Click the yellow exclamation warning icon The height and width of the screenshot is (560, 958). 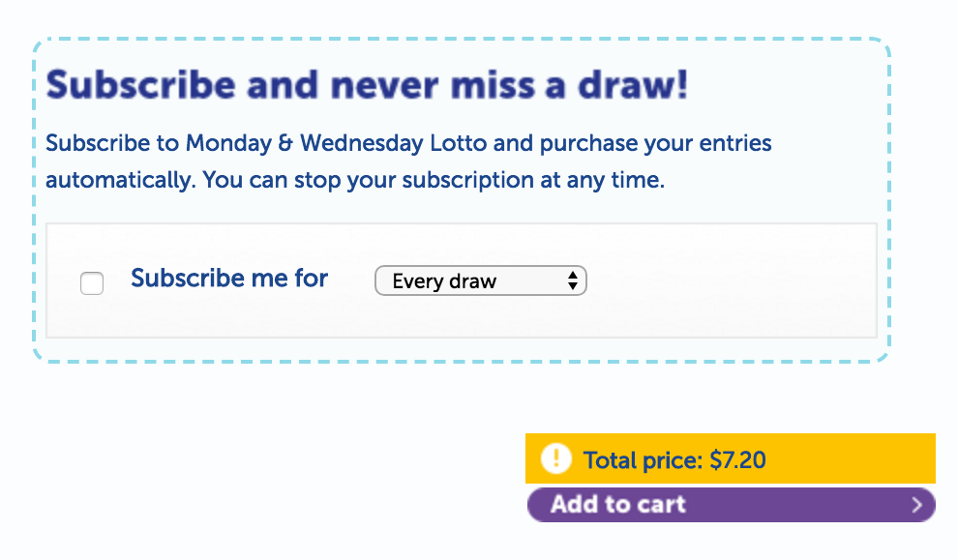point(556,458)
